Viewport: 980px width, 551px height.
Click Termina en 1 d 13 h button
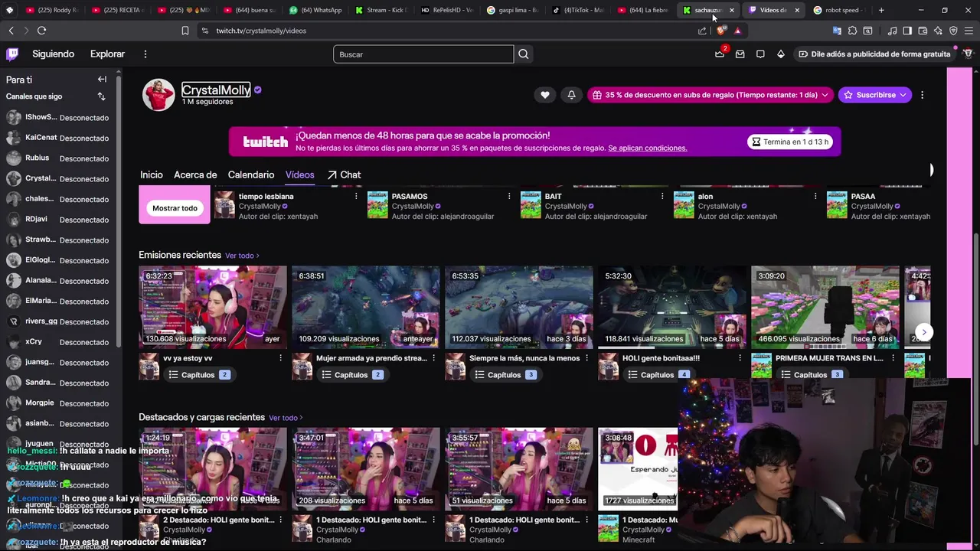coord(790,142)
